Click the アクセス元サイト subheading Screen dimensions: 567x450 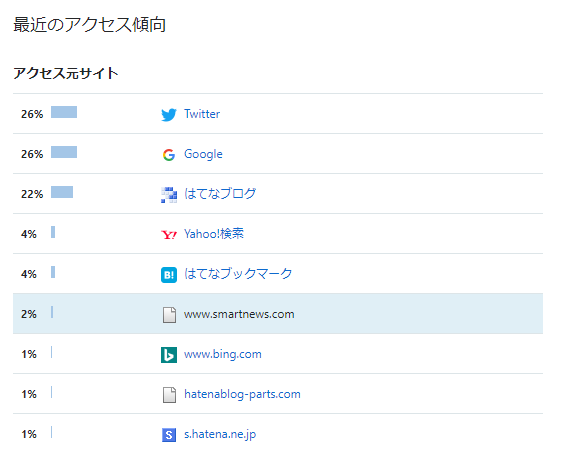[x=66, y=73]
